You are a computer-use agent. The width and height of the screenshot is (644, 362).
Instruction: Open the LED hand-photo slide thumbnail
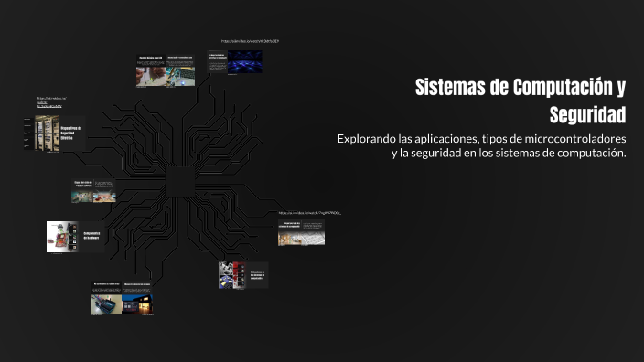151,71
